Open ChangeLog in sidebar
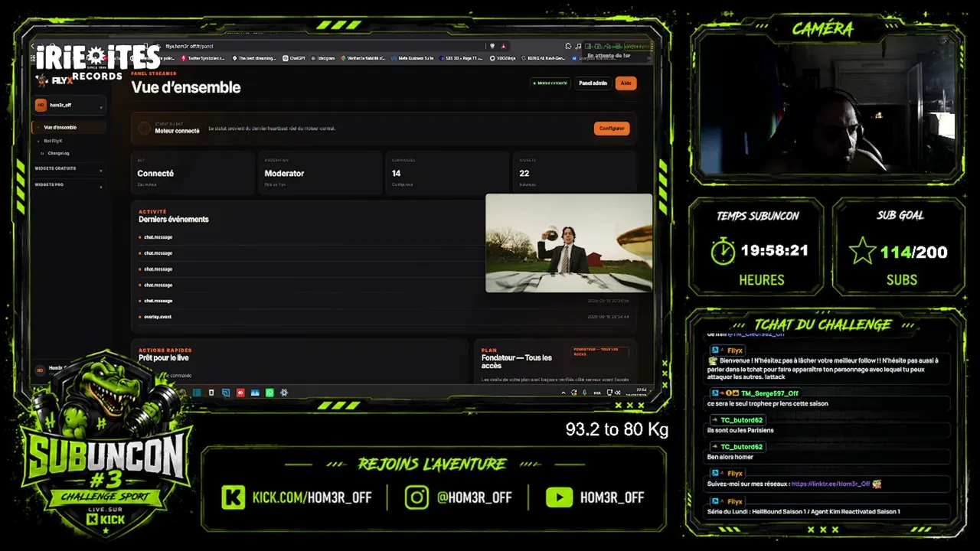 coord(58,153)
